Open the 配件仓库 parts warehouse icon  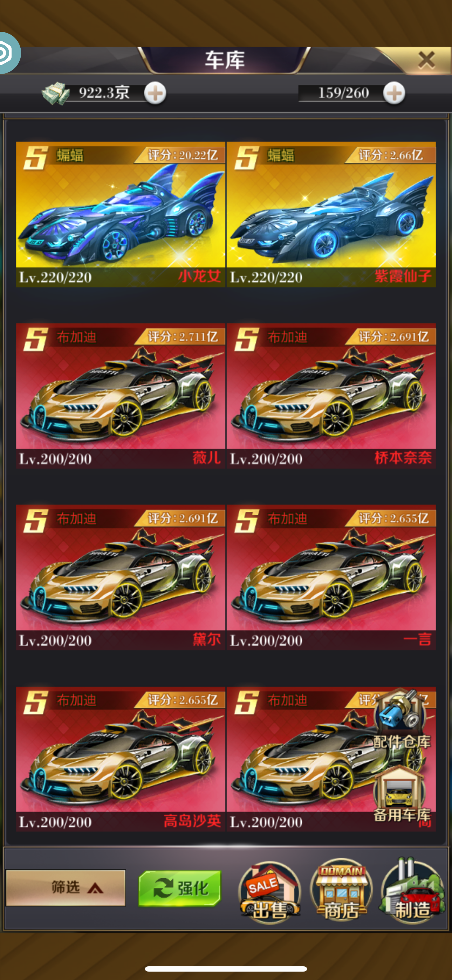pos(402,719)
